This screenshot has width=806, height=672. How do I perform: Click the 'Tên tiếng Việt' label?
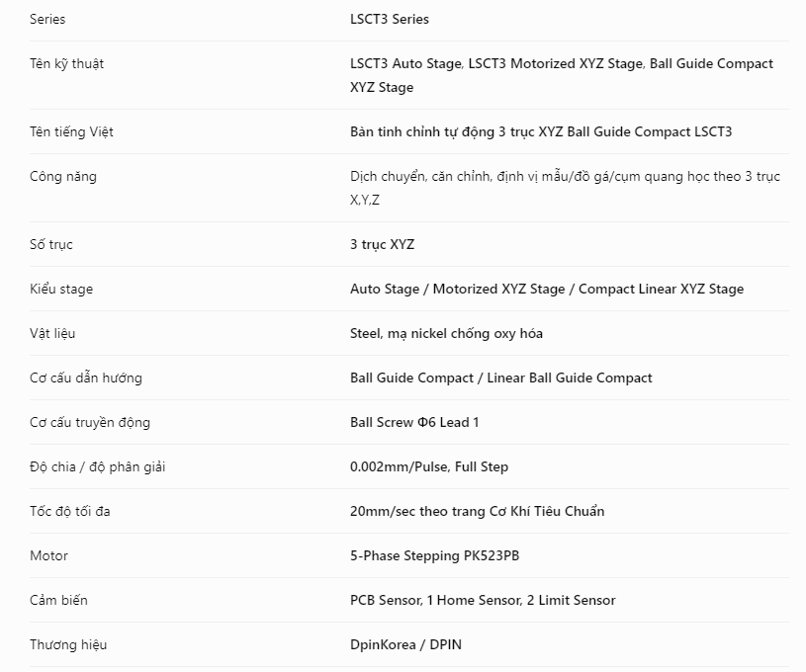pyautogui.click(x=71, y=132)
